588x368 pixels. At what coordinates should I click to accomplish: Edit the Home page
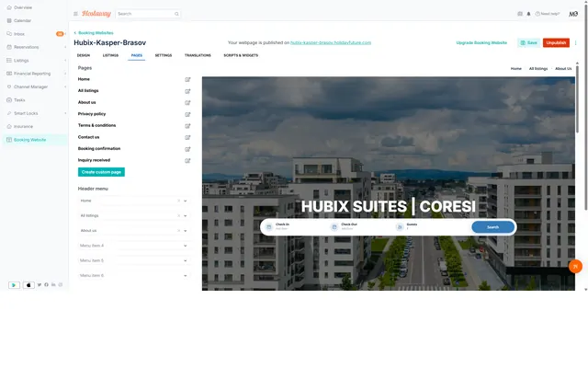[187, 79]
